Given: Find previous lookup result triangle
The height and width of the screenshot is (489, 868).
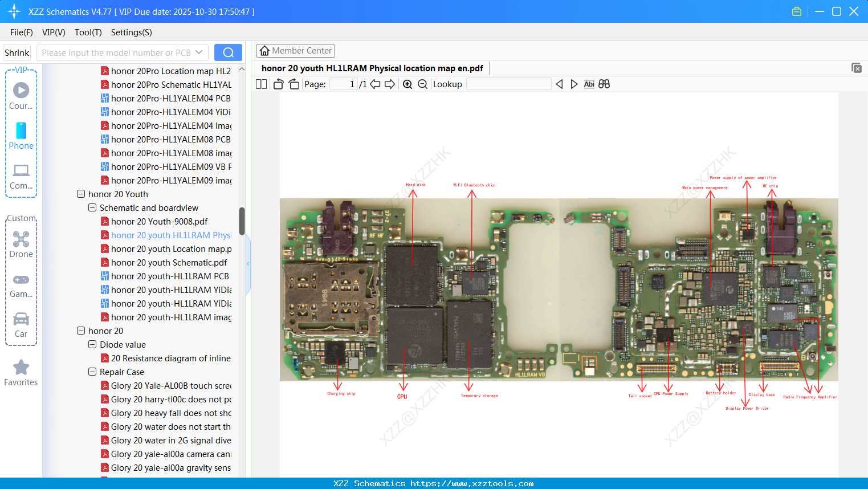Looking at the screenshot, I should click(x=559, y=84).
